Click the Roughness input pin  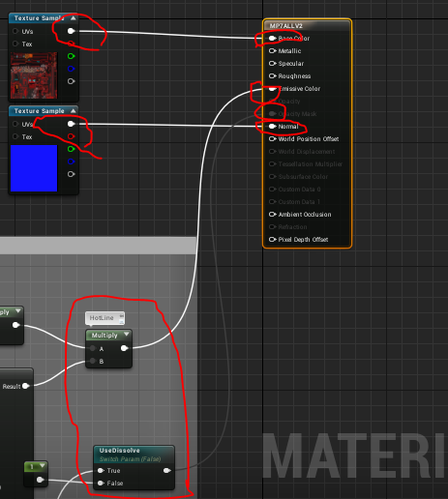coord(273,76)
